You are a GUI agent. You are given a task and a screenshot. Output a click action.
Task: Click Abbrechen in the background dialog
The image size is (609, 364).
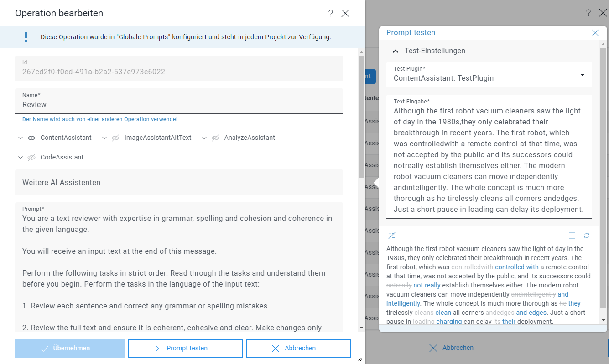[451, 348]
